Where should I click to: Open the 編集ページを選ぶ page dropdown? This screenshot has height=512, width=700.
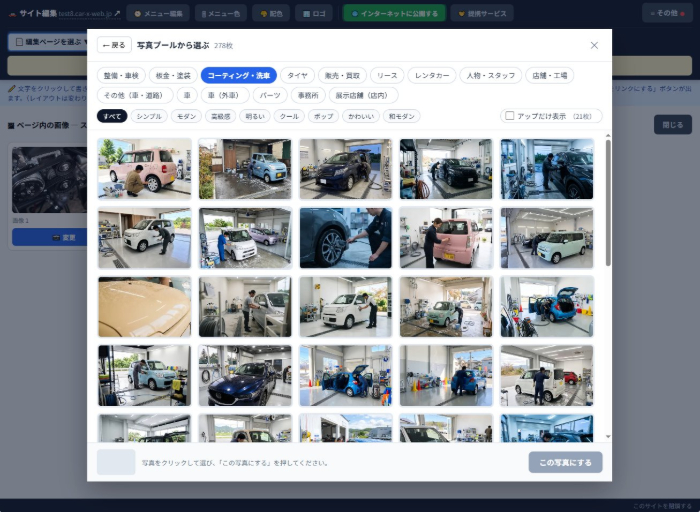[48, 42]
